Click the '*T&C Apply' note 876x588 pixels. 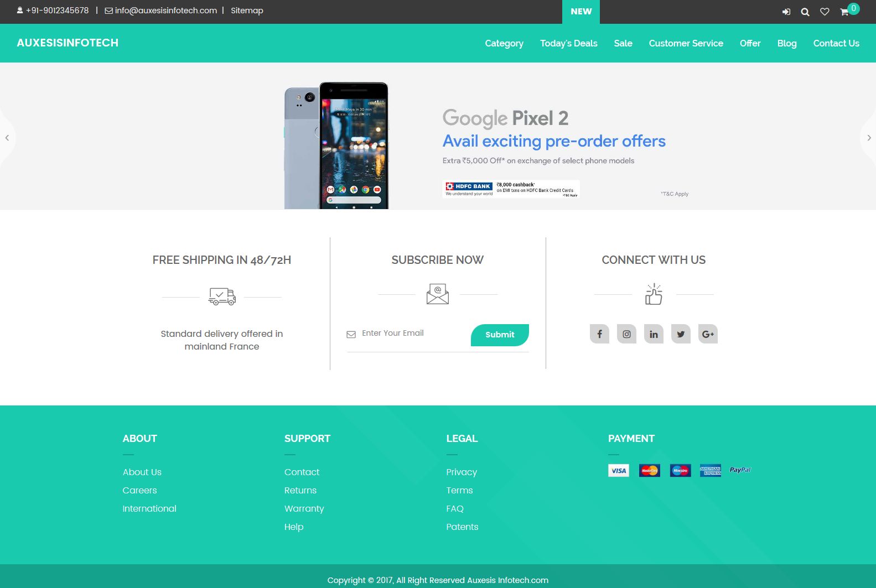tap(675, 194)
